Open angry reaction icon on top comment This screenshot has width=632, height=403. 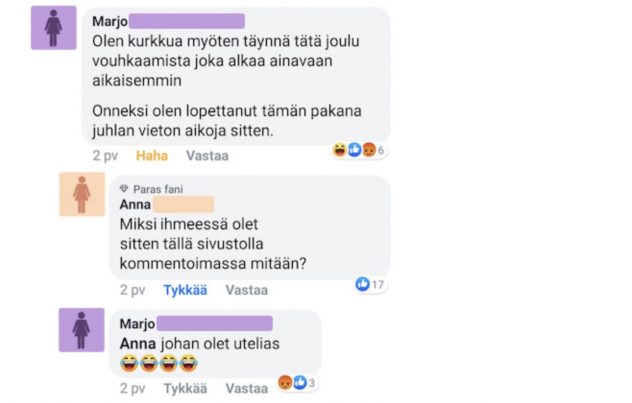click(x=368, y=150)
